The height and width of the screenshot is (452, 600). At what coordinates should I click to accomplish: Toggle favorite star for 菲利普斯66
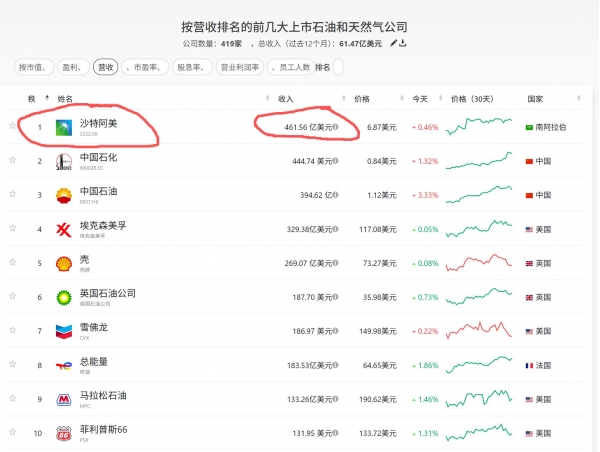point(13,433)
